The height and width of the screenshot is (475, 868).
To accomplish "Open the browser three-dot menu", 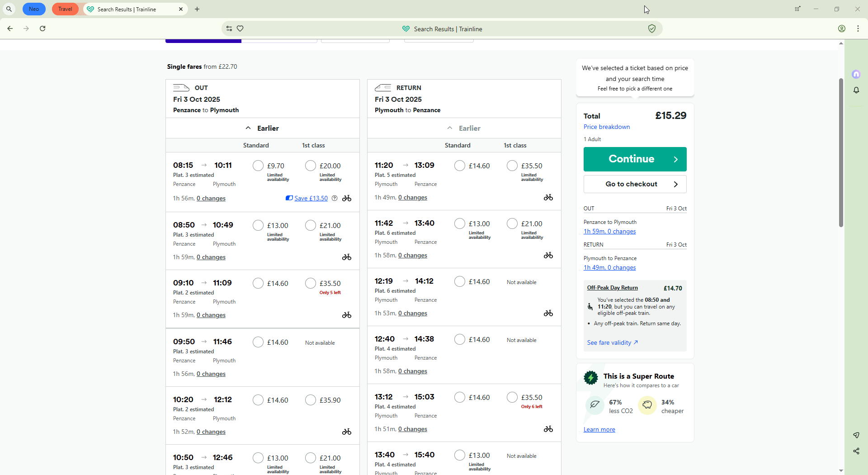I will point(858,28).
